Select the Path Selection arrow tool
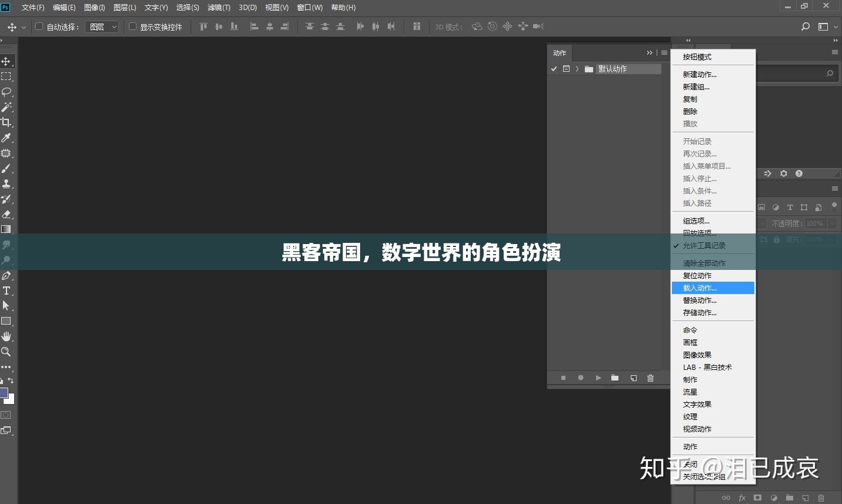842x504 pixels. [x=6, y=306]
